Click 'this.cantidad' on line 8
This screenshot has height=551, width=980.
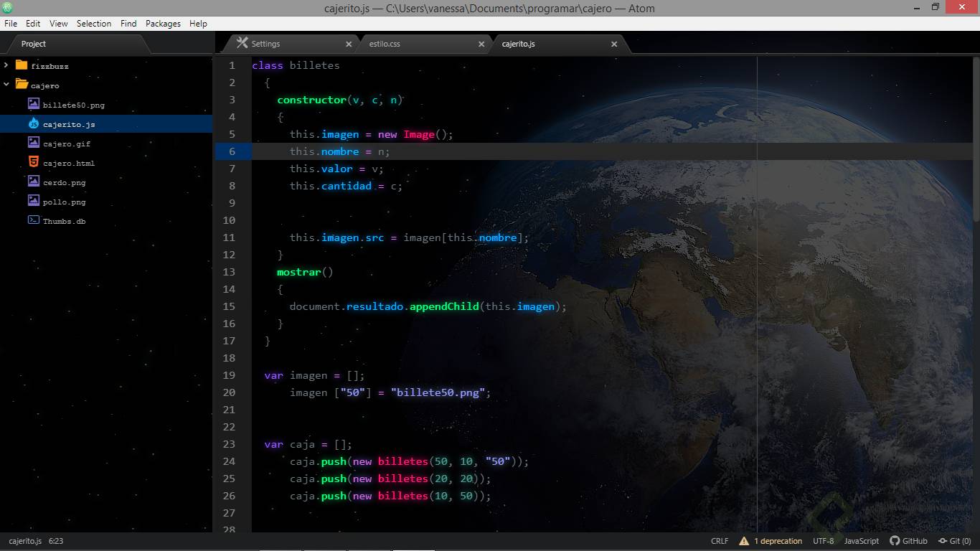330,186
